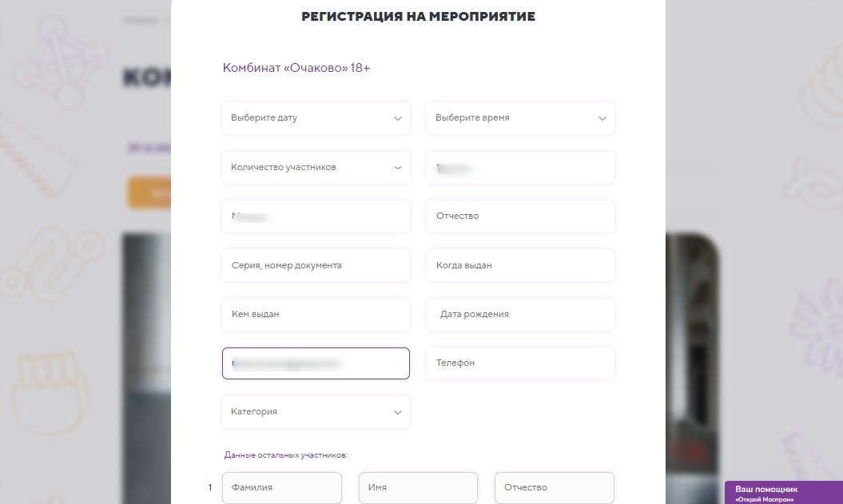843x504 pixels.
Task: Click the chevron arrow in date selector
Action: pos(398,118)
